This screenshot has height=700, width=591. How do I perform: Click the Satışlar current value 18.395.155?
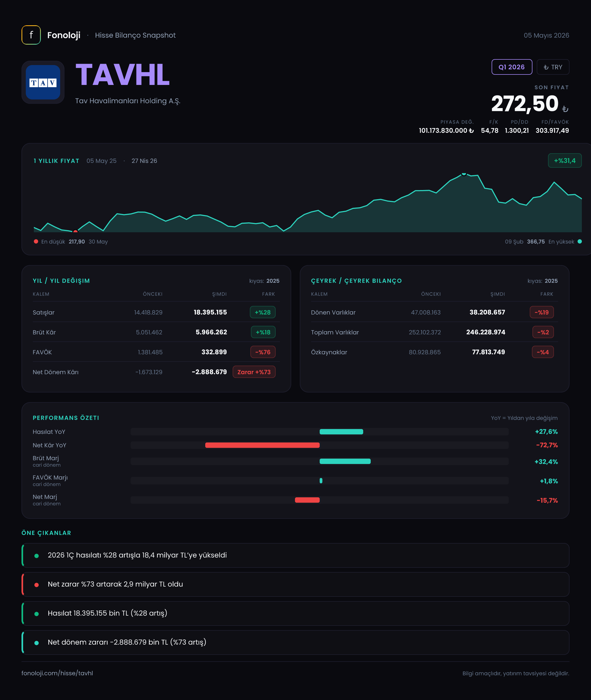(x=210, y=312)
